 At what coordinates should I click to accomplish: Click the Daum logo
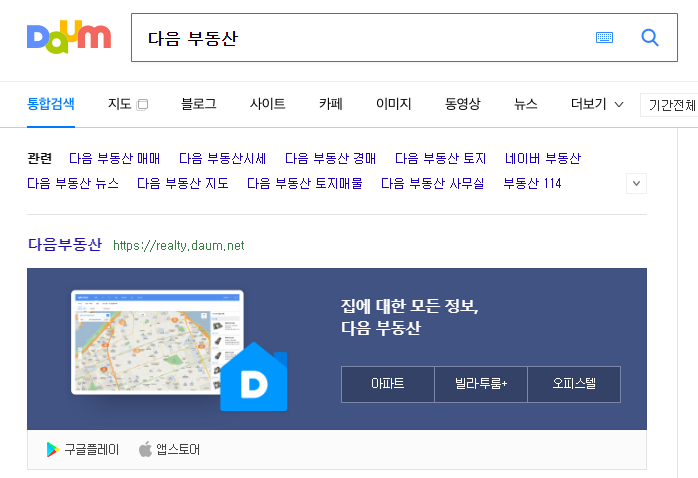69,36
